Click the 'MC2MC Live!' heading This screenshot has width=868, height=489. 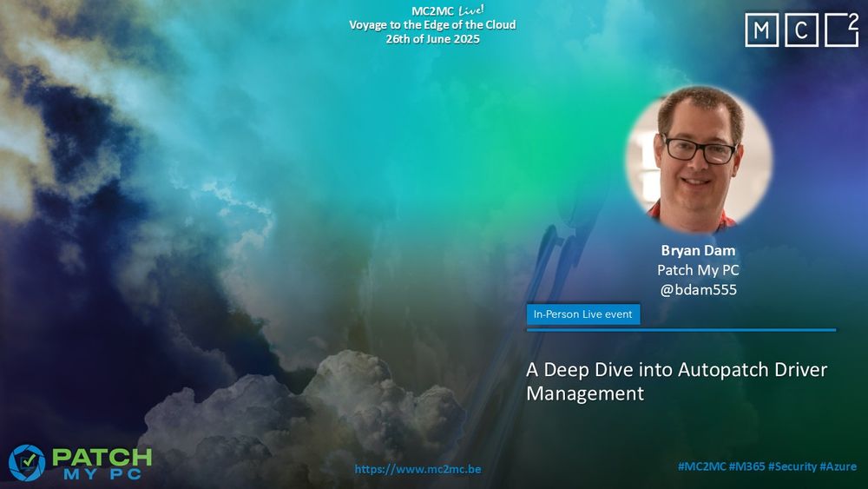click(447, 10)
